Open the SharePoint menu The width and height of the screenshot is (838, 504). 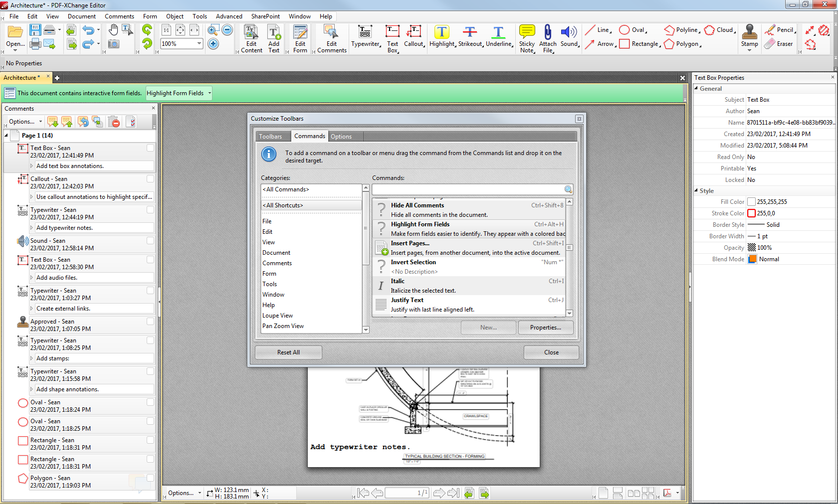(x=265, y=16)
